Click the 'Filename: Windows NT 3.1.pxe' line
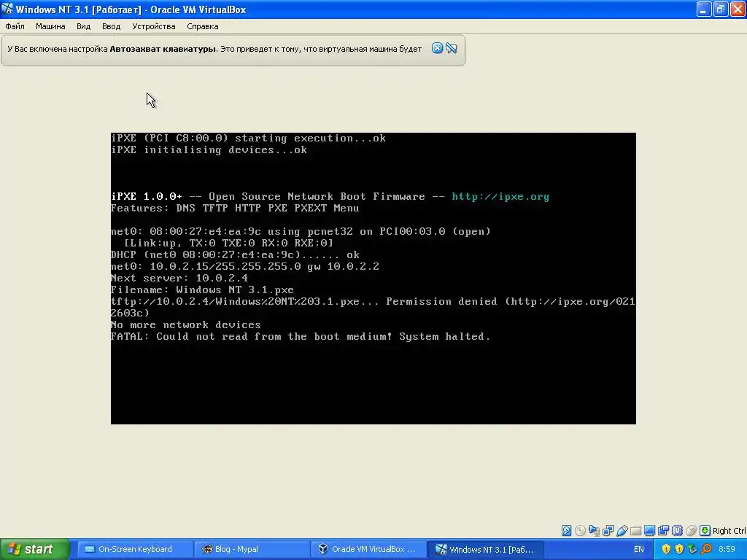The image size is (747, 560). tap(202, 289)
